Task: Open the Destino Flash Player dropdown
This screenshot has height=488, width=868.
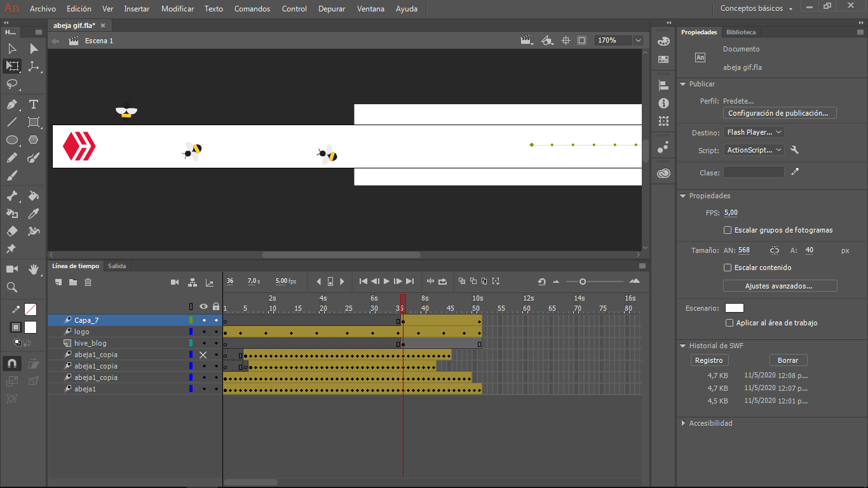Action: [x=754, y=132]
